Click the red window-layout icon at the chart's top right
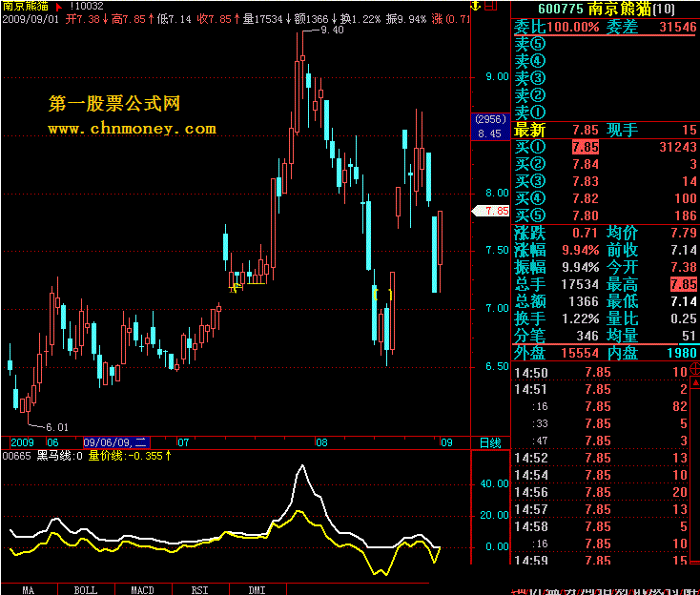Screen dimensions: 700x595 (490, 6)
